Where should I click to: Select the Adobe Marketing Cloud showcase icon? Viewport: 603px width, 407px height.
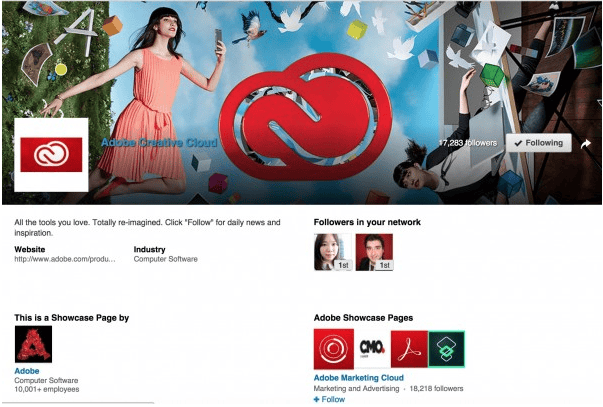[334, 349]
